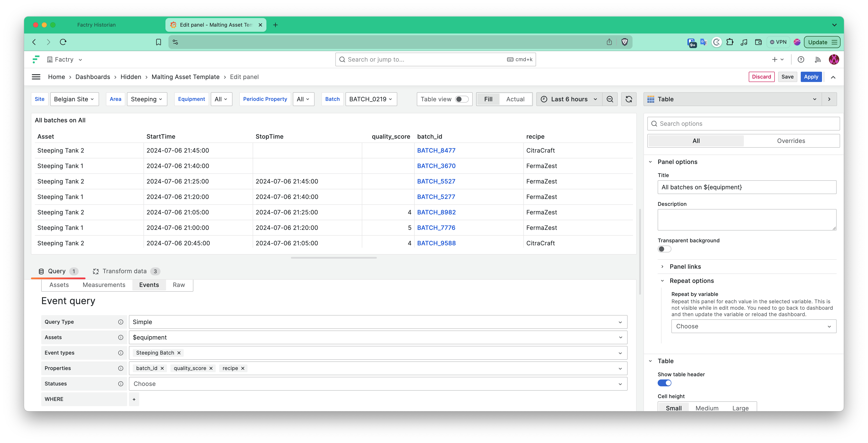The width and height of the screenshot is (868, 443).
Task: Open the user profile avatar
Action: click(x=834, y=60)
